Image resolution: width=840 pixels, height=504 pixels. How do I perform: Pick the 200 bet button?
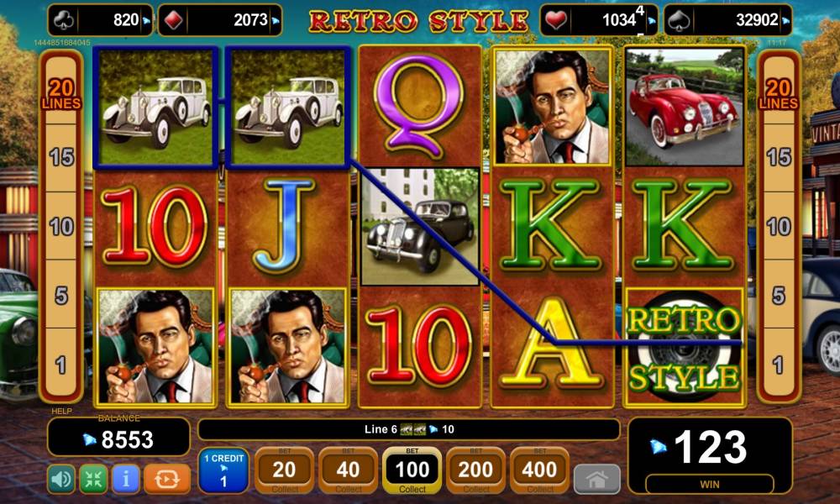475,470
